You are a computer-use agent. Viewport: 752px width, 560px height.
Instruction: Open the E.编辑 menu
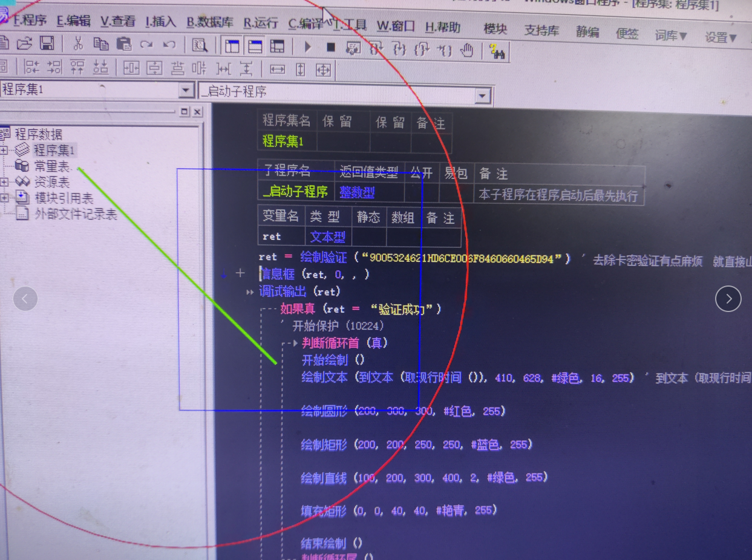coord(73,21)
